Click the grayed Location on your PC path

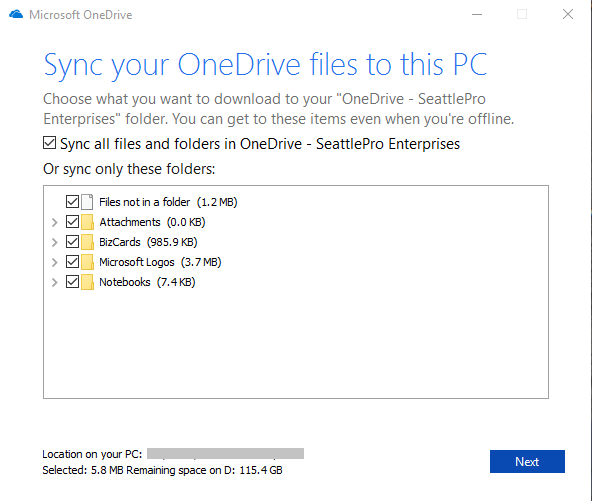coord(225,453)
